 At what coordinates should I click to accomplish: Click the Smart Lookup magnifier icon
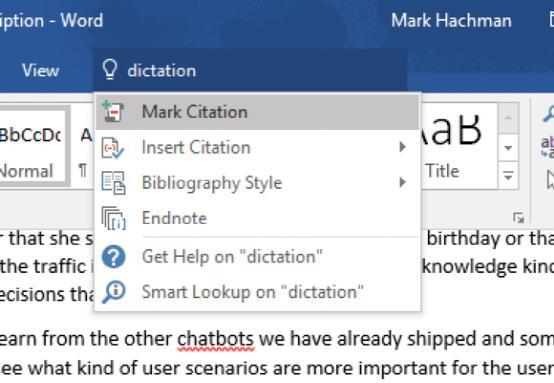[x=113, y=292]
